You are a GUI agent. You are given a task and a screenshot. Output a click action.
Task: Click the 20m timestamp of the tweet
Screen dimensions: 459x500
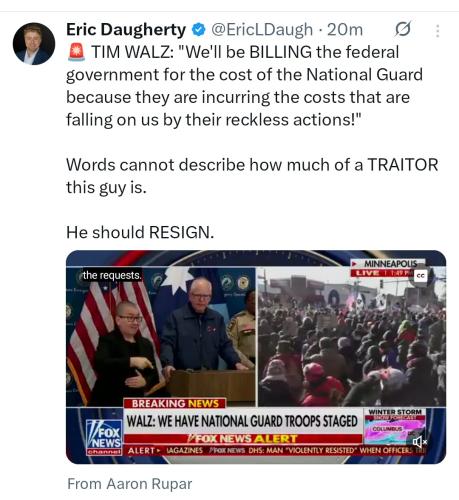[x=345, y=30]
